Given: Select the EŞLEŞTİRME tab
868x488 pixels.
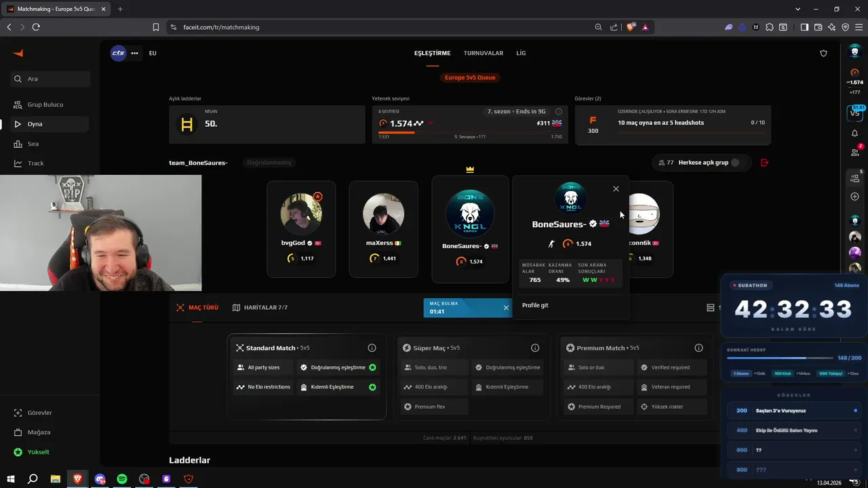Looking at the screenshot, I should [433, 53].
